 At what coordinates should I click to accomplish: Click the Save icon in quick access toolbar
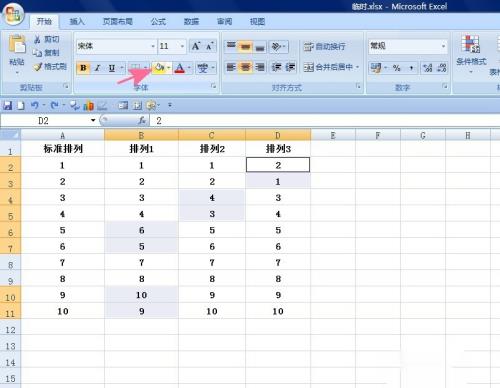pos(8,106)
